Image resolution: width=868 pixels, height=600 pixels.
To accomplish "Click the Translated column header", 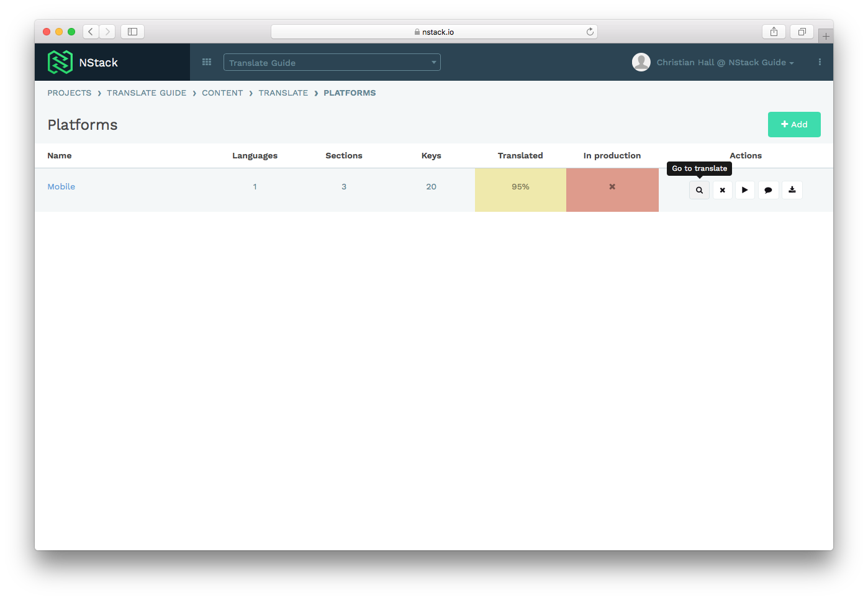I will (x=520, y=156).
